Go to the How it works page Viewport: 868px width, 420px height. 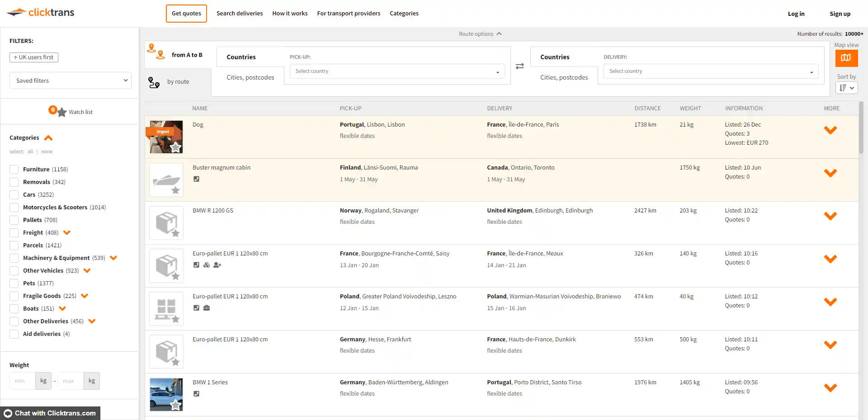[290, 14]
